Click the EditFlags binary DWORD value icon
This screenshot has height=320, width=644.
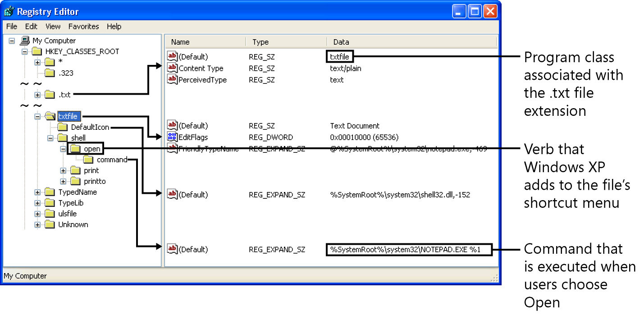pyautogui.click(x=172, y=137)
